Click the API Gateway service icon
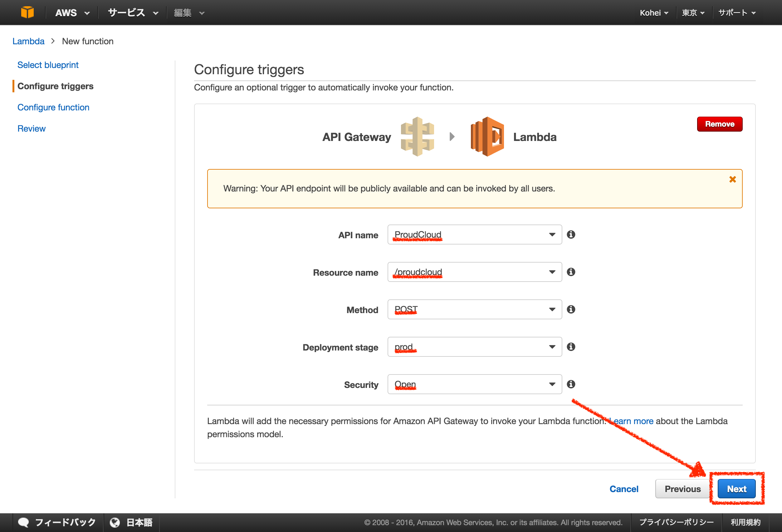Viewport: 782px width, 532px height. [x=417, y=137]
